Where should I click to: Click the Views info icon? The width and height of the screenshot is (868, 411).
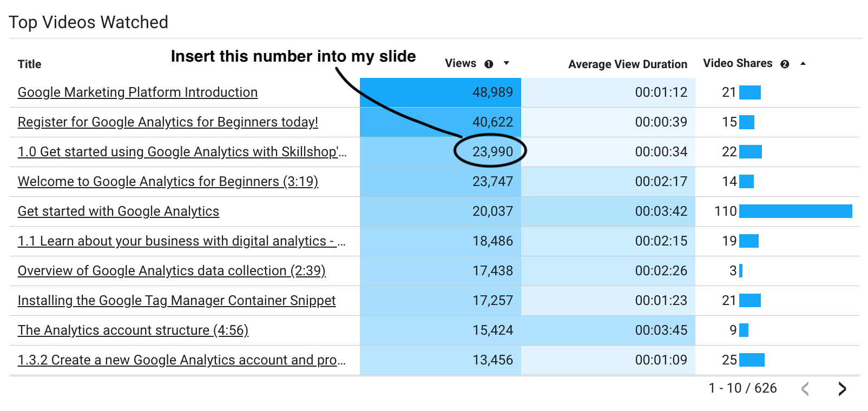click(x=489, y=64)
